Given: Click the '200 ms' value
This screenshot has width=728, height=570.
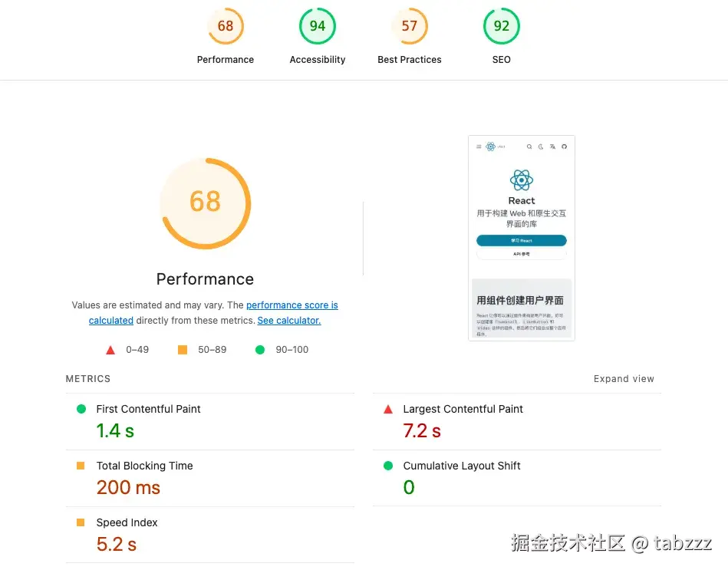Looking at the screenshot, I should coord(128,487).
